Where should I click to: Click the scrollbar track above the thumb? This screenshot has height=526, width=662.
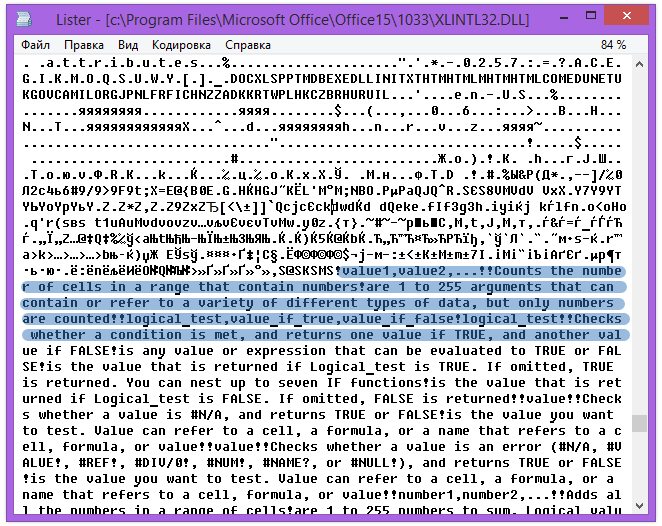(639, 241)
